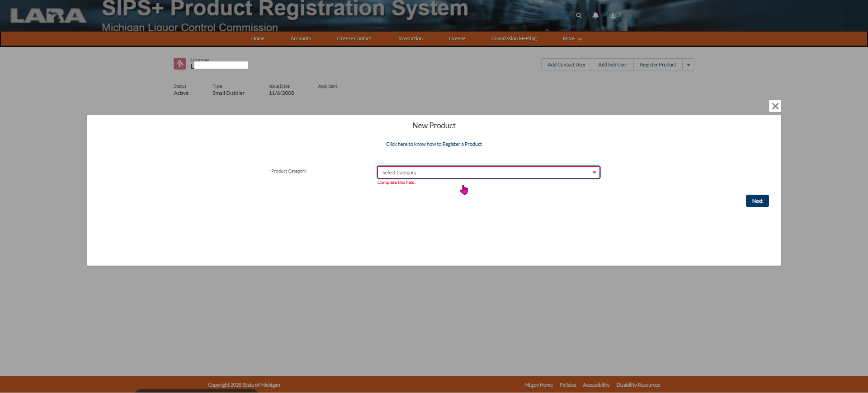
Task: Click 'Copyright 2025 State of Michigan' text
Action: 244,385
